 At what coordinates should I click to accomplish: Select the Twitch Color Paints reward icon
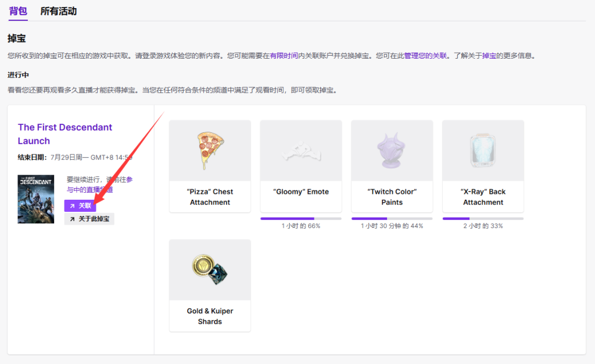[x=392, y=150]
